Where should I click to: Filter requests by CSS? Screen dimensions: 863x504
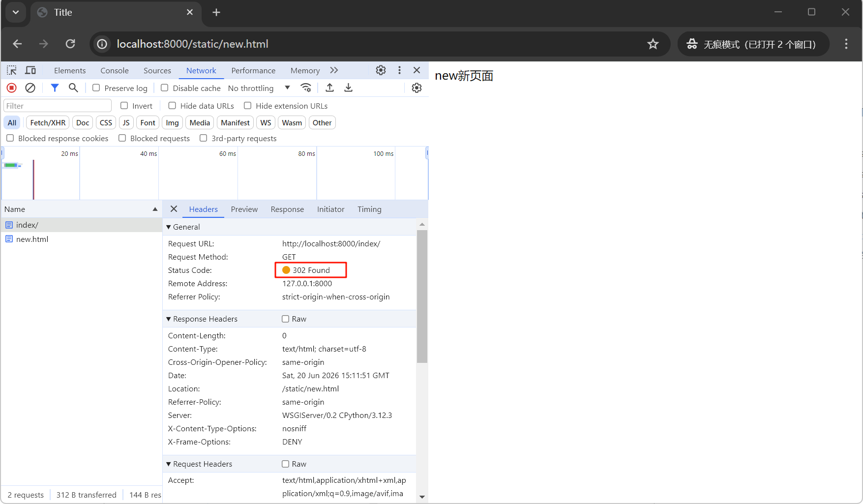tap(106, 122)
